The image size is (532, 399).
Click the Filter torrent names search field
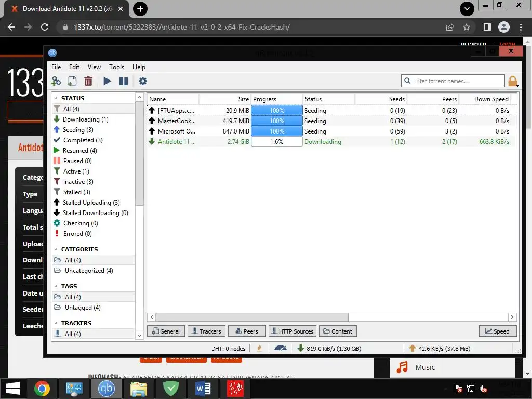point(453,81)
